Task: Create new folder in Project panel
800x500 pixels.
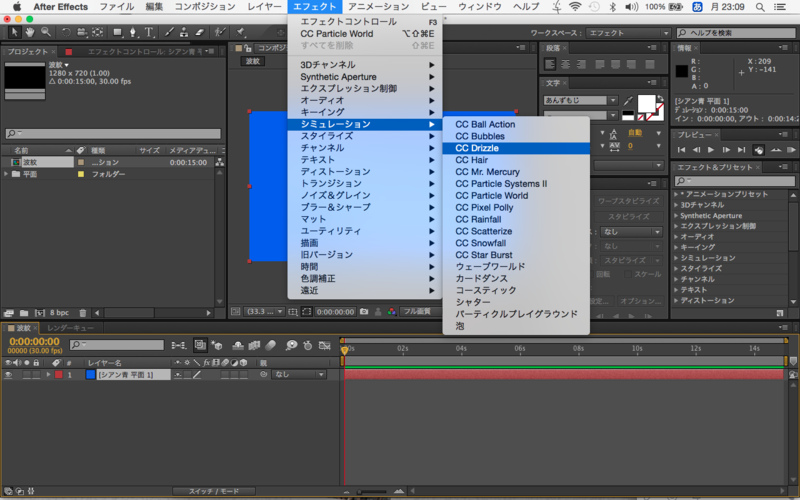Action: coord(23,313)
